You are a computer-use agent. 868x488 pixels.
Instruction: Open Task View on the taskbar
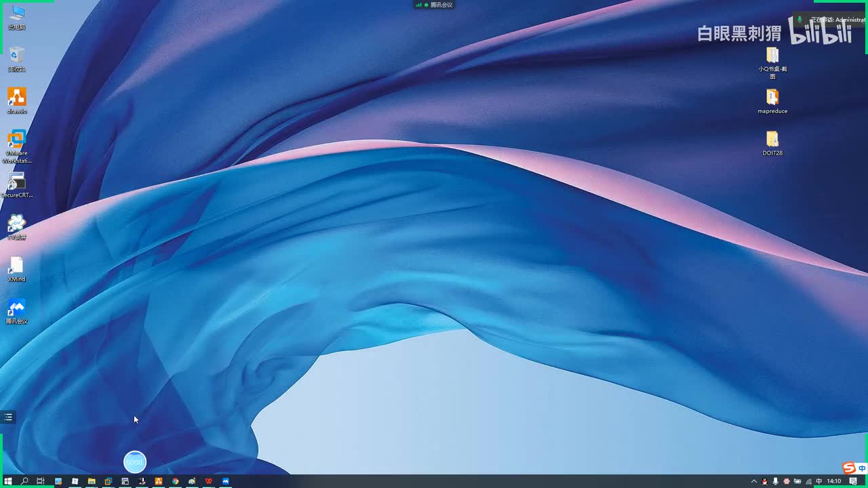click(x=41, y=481)
